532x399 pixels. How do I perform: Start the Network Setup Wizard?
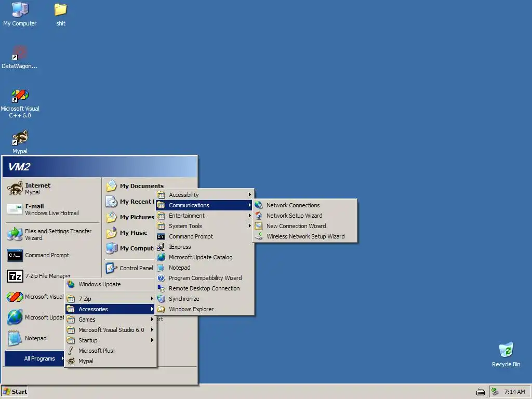tap(304, 216)
